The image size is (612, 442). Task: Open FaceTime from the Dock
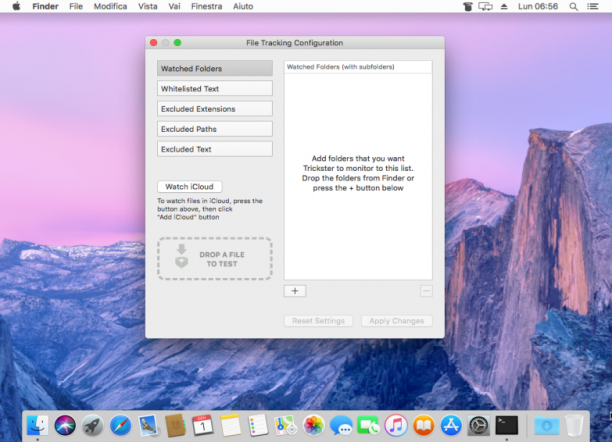[x=368, y=425]
